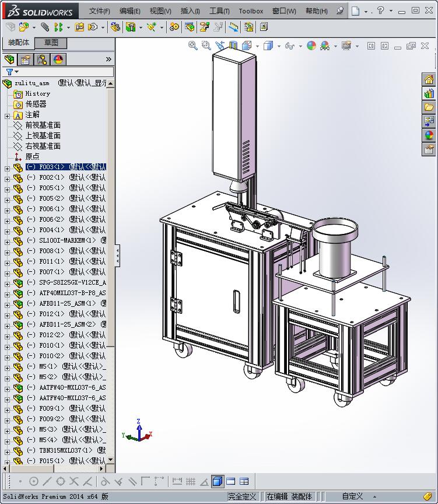Click the Reference Geometry icon in the toolbar
Image resolution: width=438 pixels, height=504 pixels.
click(x=152, y=27)
